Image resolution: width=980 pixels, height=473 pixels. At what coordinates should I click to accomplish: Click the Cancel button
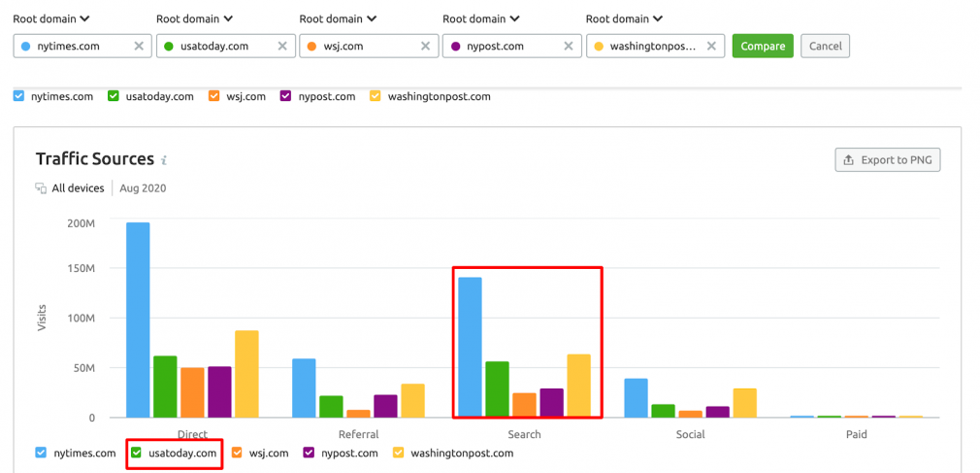pyautogui.click(x=826, y=46)
